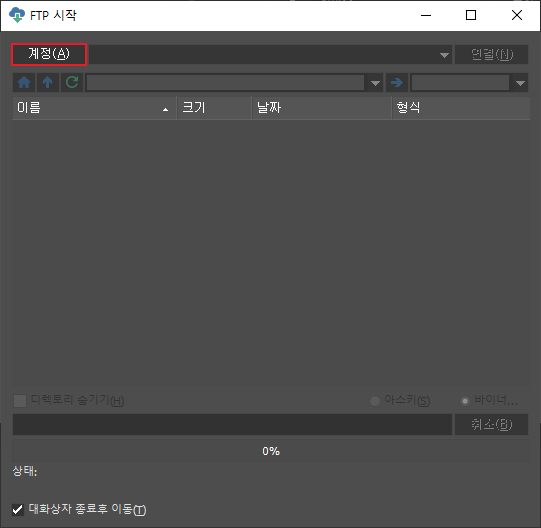541x528 pixels.
Task: Refresh the file list with green icon
Action: point(72,82)
